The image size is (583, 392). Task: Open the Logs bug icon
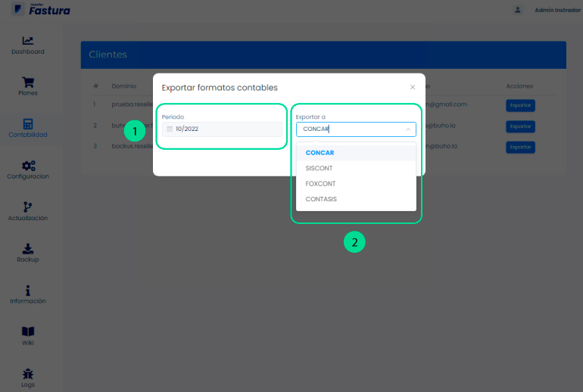[28, 373]
